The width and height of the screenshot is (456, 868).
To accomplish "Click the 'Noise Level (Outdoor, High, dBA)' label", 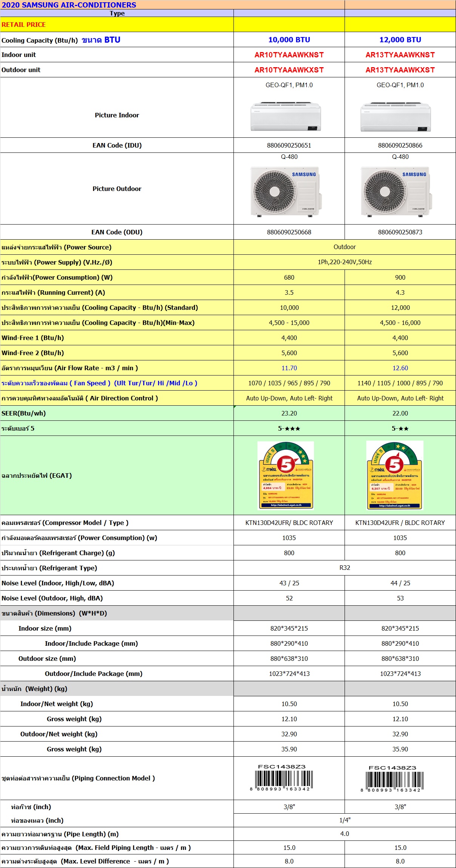I will point(52,598).
